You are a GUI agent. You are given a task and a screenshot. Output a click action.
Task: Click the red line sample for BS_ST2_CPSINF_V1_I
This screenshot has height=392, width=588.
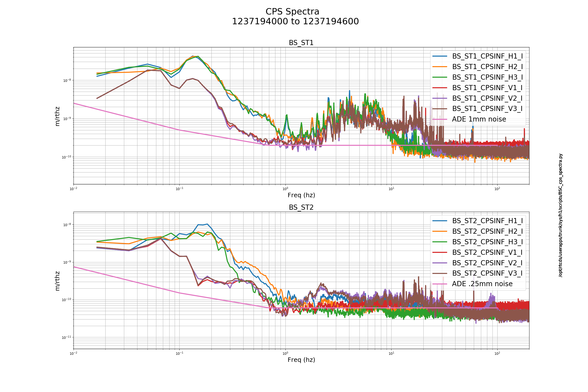click(x=440, y=253)
